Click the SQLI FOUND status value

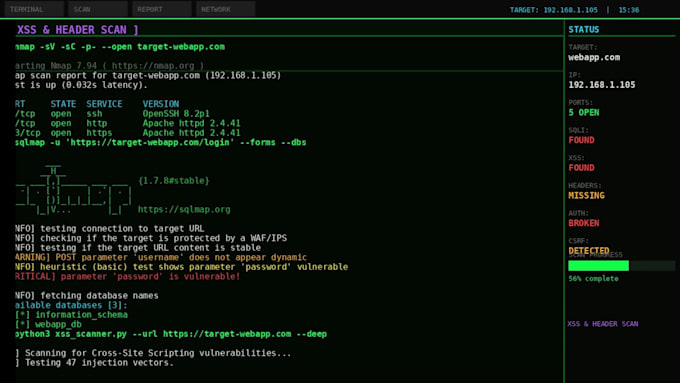582,140
